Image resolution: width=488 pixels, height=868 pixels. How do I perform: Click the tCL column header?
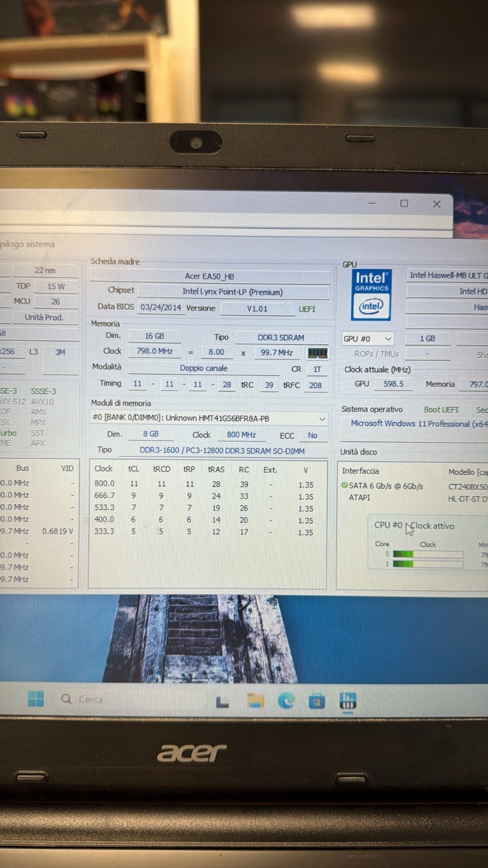tap(134, 469)
